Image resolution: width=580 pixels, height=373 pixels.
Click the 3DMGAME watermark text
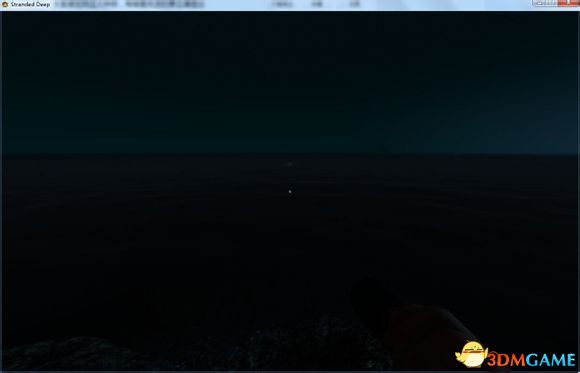click(531, 360)
